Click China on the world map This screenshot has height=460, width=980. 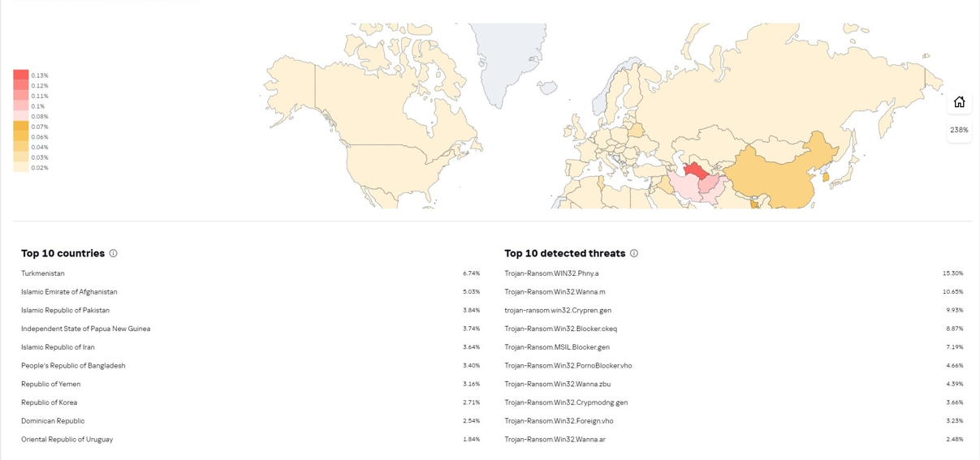point(779,174)
